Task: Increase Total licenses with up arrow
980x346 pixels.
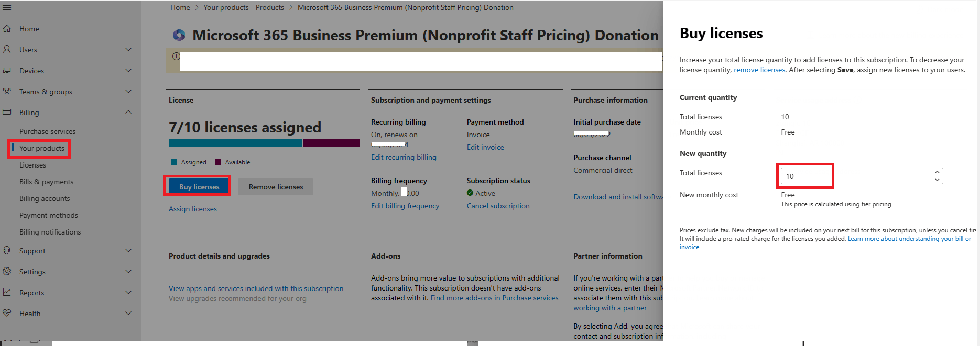Action: pyautogui.click(x=937, y=172)
